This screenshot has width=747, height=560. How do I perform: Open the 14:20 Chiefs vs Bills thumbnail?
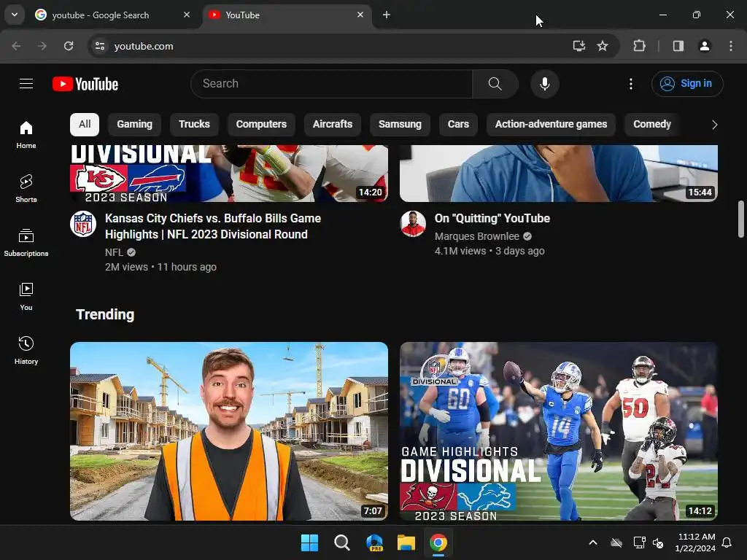[229, 174]
